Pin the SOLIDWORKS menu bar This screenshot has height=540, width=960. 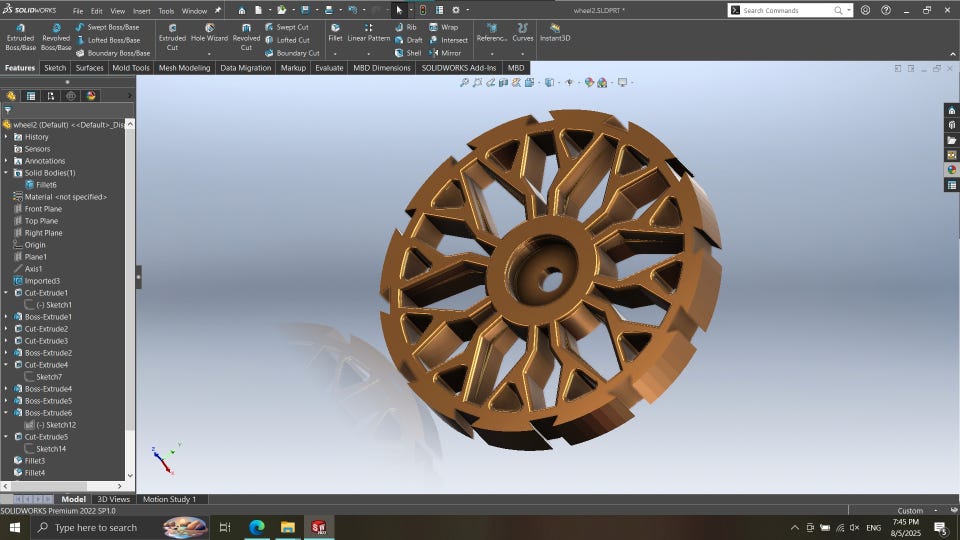click(218, 11)
